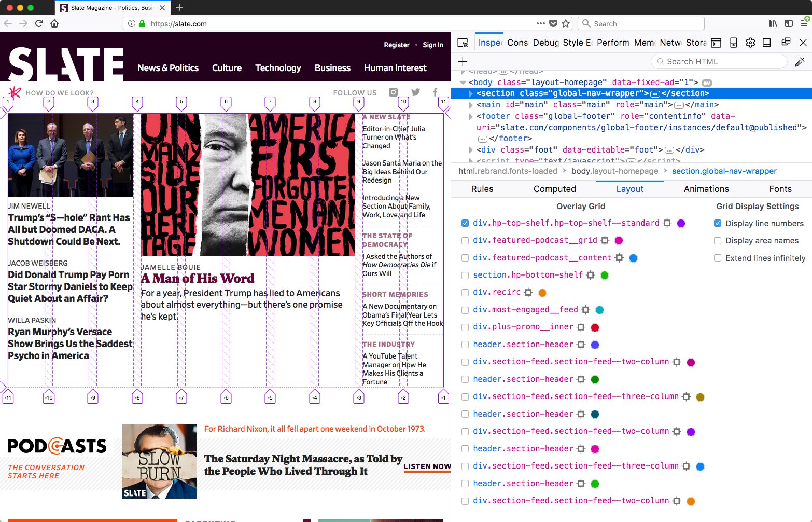Open the Network tab
Viewport: 812px width, 522px height.
click(670, 43)
